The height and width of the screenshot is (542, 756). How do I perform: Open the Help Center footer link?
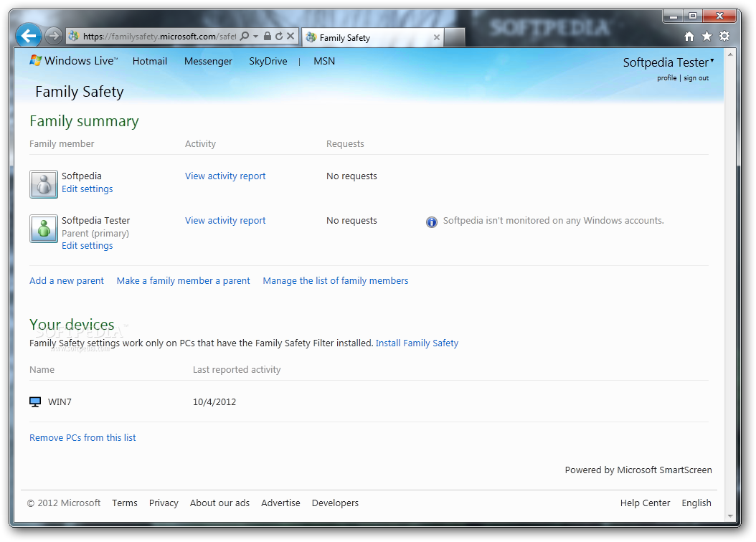[645, 503]
